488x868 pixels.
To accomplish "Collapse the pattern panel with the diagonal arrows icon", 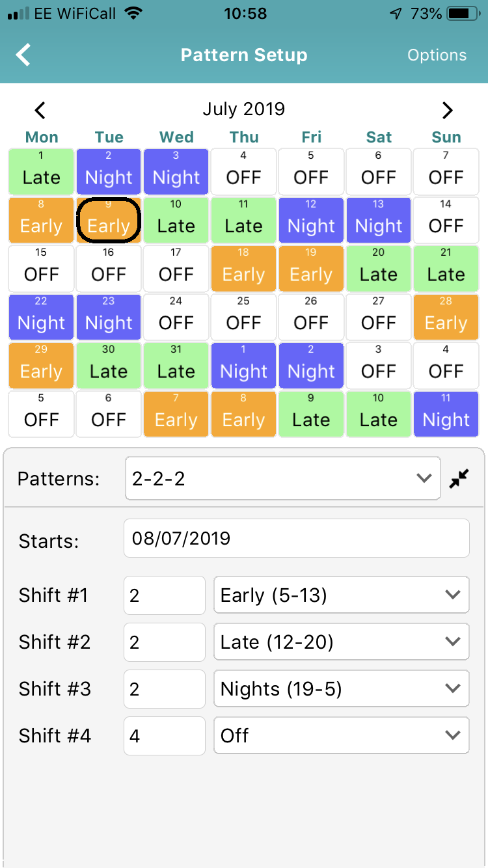I will tap(459, 478).
